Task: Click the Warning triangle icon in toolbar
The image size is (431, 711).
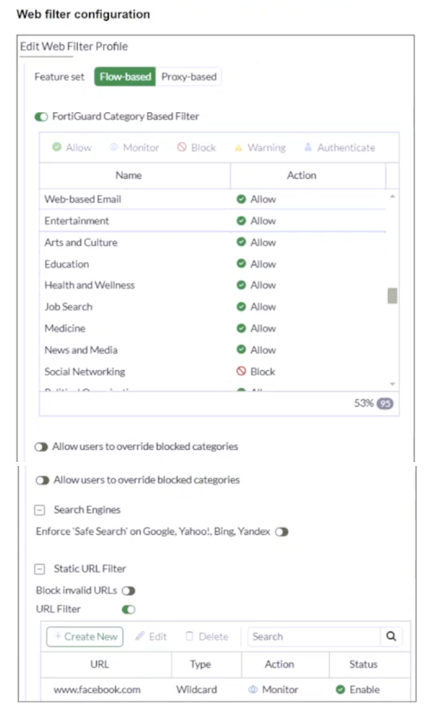Action: tap(238, 148)
